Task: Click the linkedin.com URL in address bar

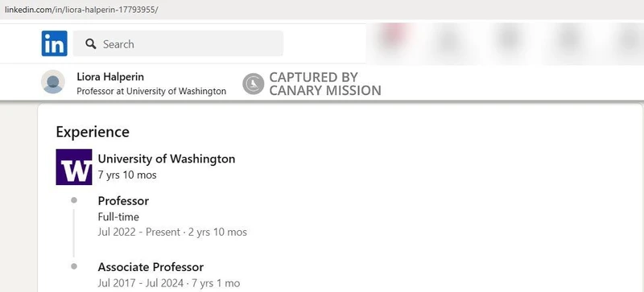Action: (81, 10)
